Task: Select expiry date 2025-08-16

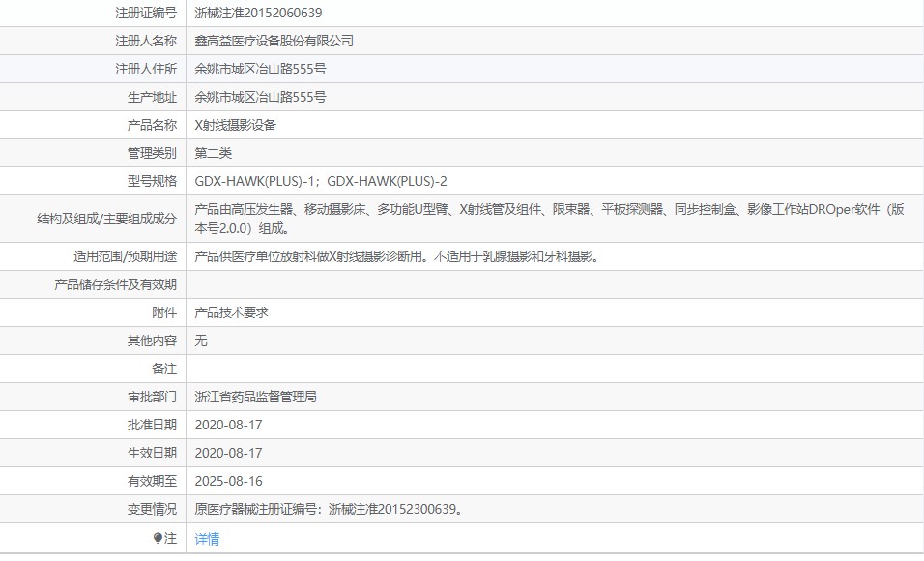Action: pos(229,481)
